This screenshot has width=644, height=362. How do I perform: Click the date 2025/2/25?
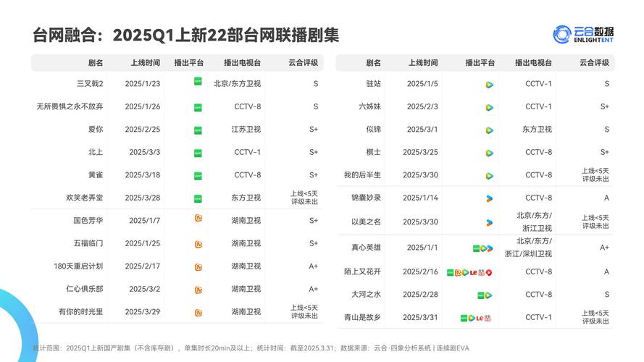(143, 130)
